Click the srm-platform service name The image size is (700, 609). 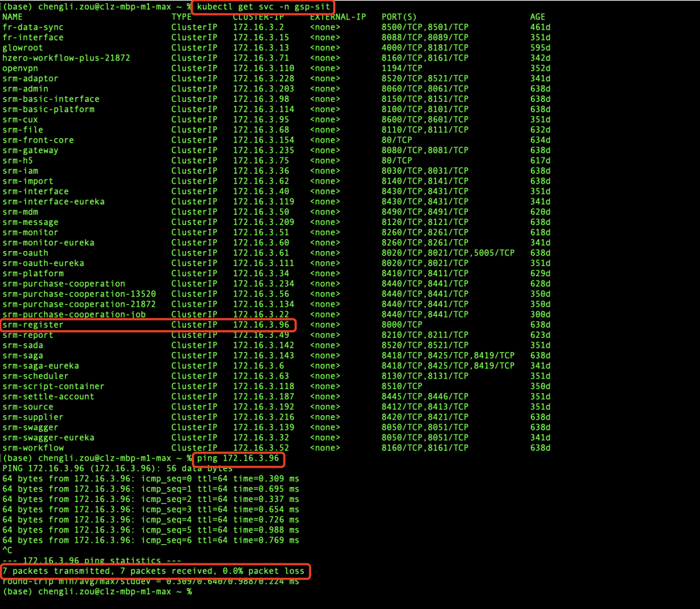point(33,274)
